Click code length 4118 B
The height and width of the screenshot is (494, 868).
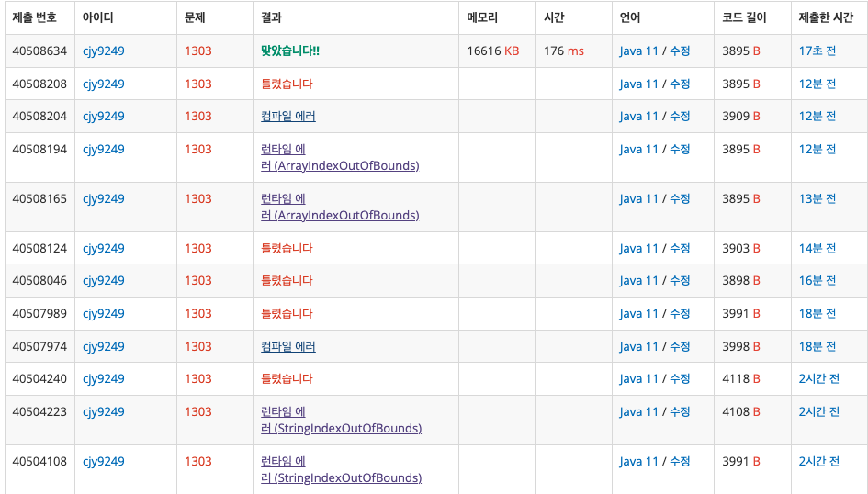(740, 379)
